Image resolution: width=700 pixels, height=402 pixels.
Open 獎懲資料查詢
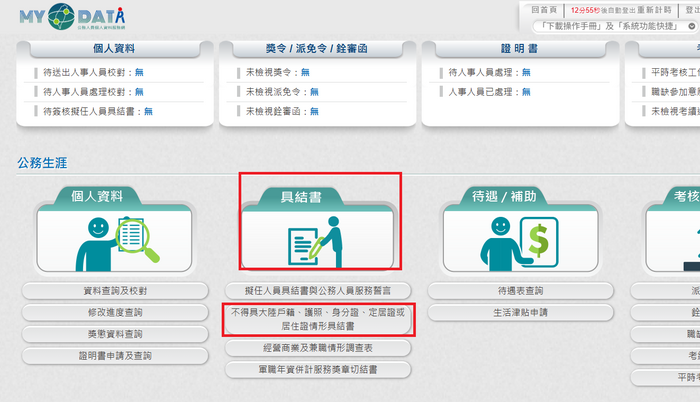pyautogui.click(x=115, y=334)
